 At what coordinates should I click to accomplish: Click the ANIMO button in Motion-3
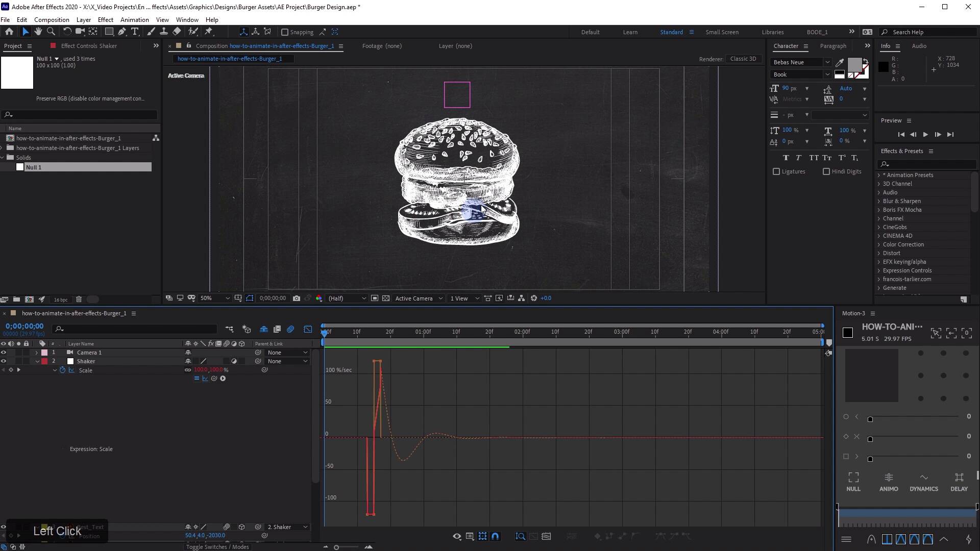(889, 482)
